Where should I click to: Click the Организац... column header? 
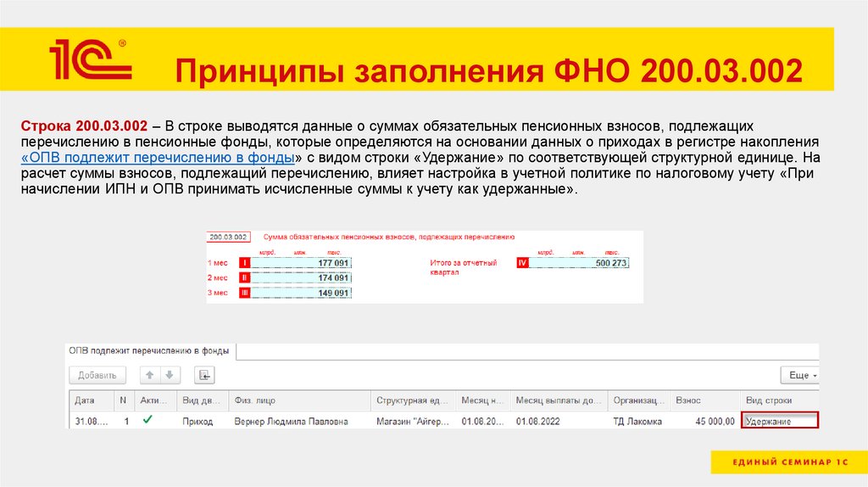(x=639, y=400)
